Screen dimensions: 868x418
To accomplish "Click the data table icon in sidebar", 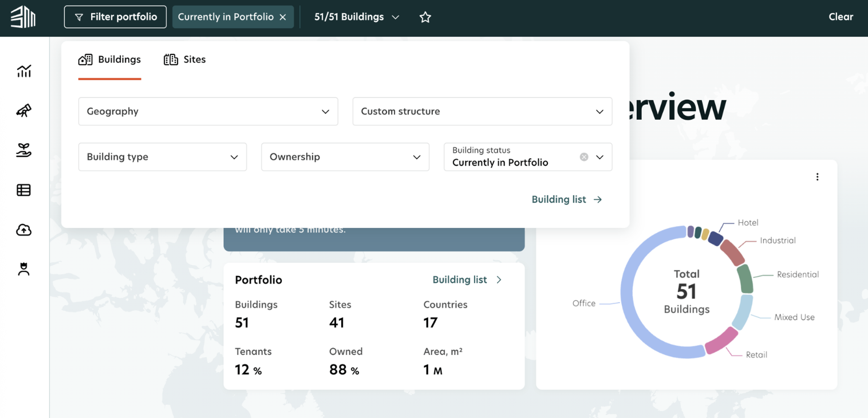I will click(23, 190).
